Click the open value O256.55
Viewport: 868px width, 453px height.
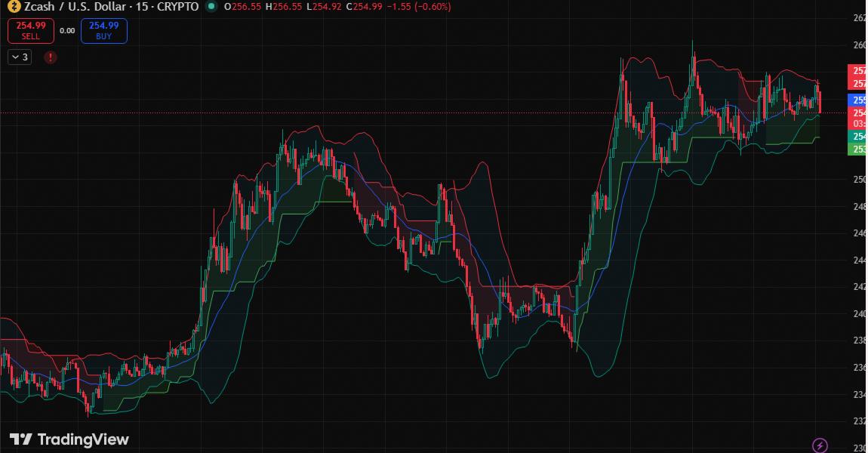click(244, 7)
